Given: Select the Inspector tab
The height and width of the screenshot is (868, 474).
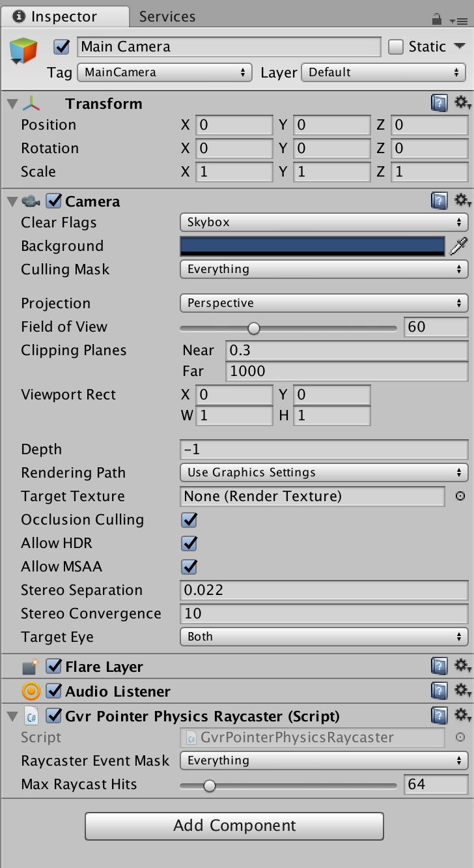Looking at the screenshot, I should point(64,16).
